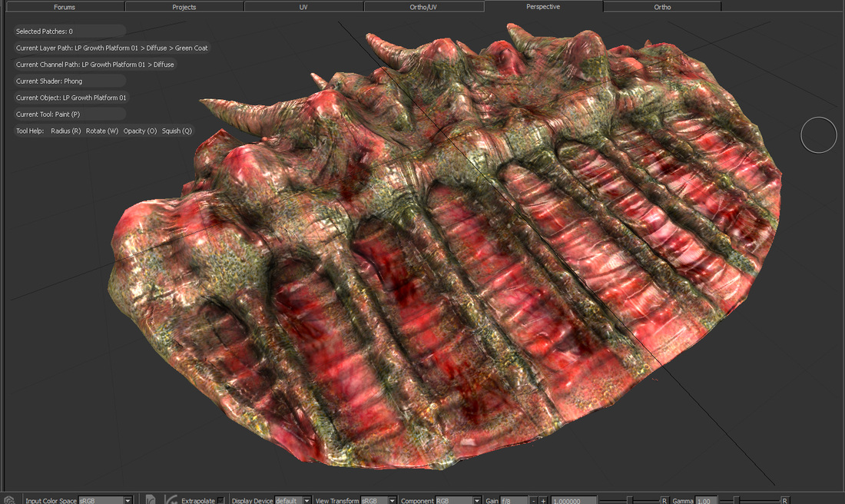Go to the Ortho tab
845x504 pixels.
(662, 7)
